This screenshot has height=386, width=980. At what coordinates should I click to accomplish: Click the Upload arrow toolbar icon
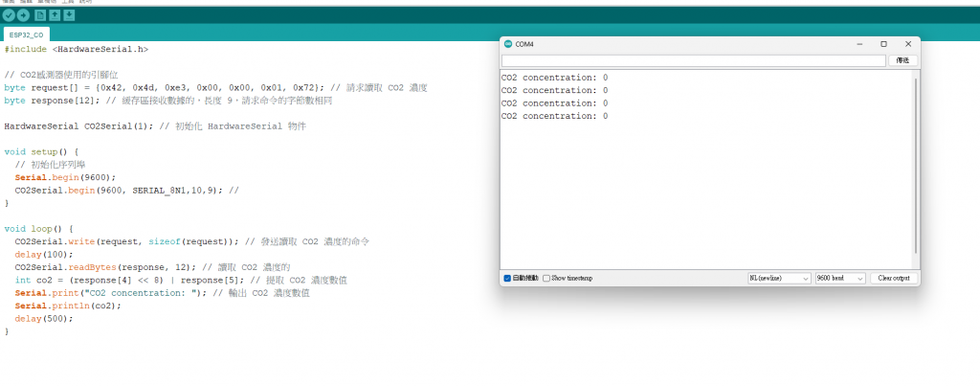[x=23, y=15]
